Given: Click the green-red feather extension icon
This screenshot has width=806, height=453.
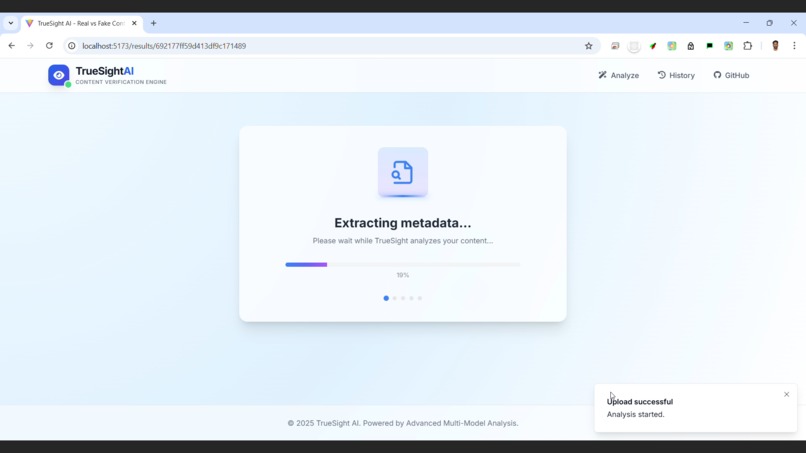Looking at the screenshot, I should click(653, 46).
